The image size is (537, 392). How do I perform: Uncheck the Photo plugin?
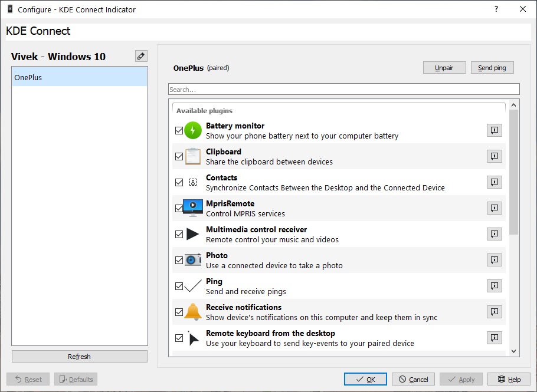point(179,261)
